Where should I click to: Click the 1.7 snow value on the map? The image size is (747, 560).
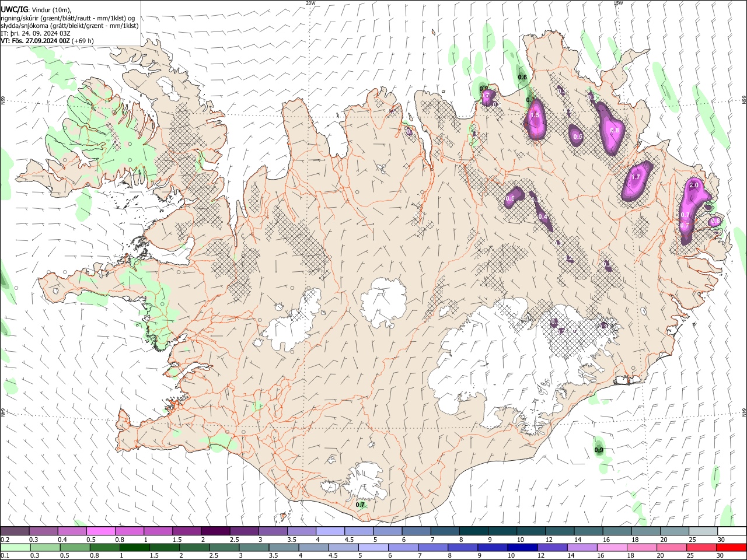[x=636, y=177]
